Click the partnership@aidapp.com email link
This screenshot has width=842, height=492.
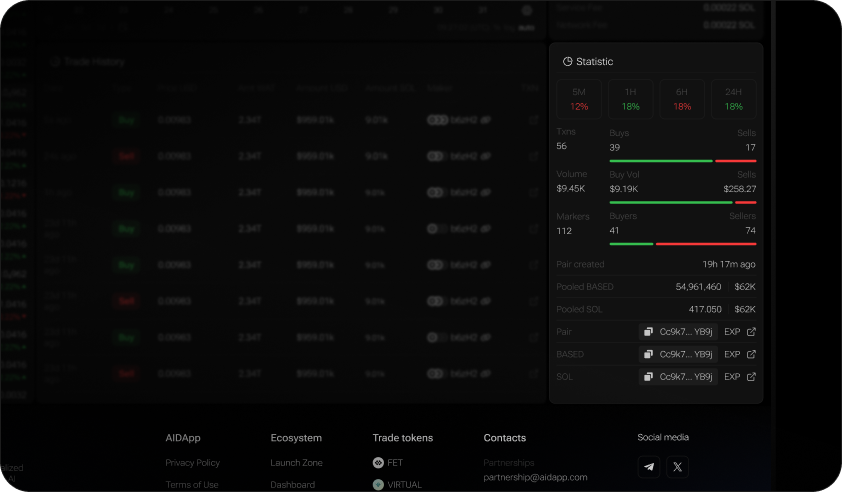click(535, 477)
